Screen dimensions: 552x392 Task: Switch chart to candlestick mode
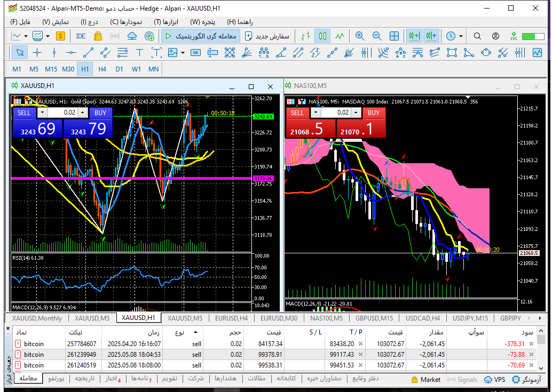click(322, 36)
